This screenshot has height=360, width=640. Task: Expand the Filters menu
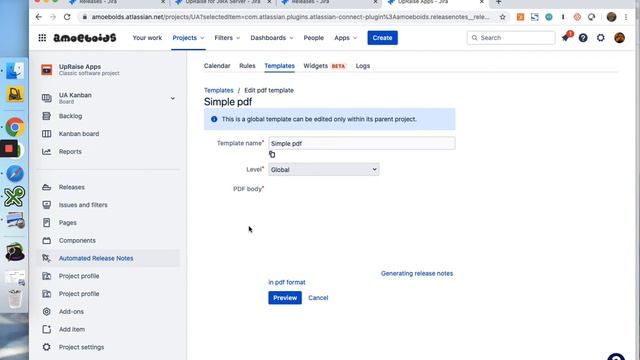click(x=227, y=38)
